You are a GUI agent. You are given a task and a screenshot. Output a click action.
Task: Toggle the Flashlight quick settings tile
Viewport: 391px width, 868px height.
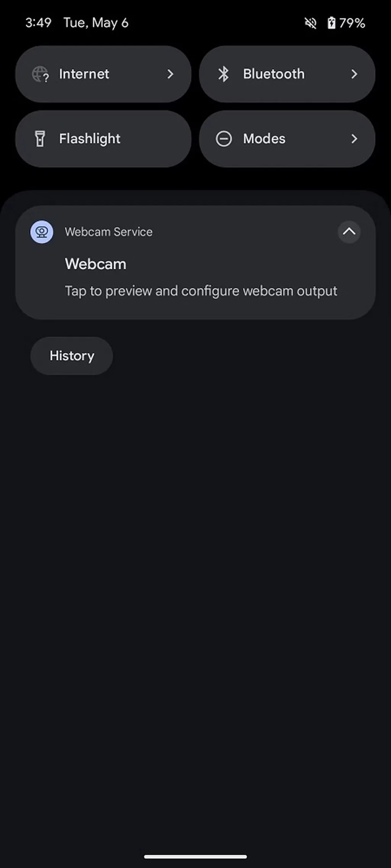pyautogui.click(x=103, y=139)
